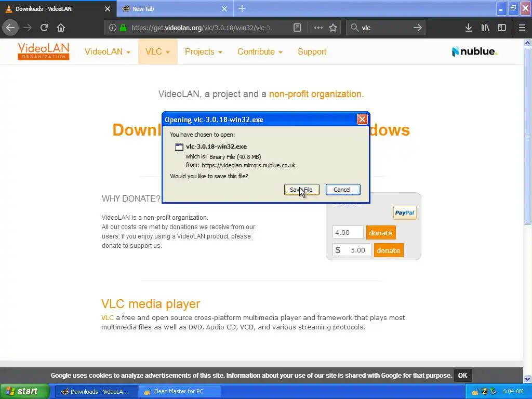
Task: Open the Support page
Action: click(x=312, y=51)
